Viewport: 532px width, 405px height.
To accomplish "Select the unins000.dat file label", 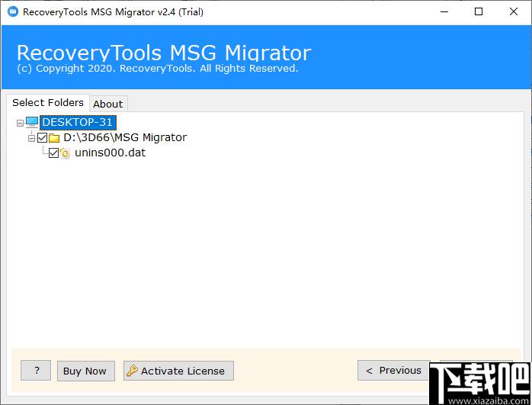I will [x=110, y=153].
